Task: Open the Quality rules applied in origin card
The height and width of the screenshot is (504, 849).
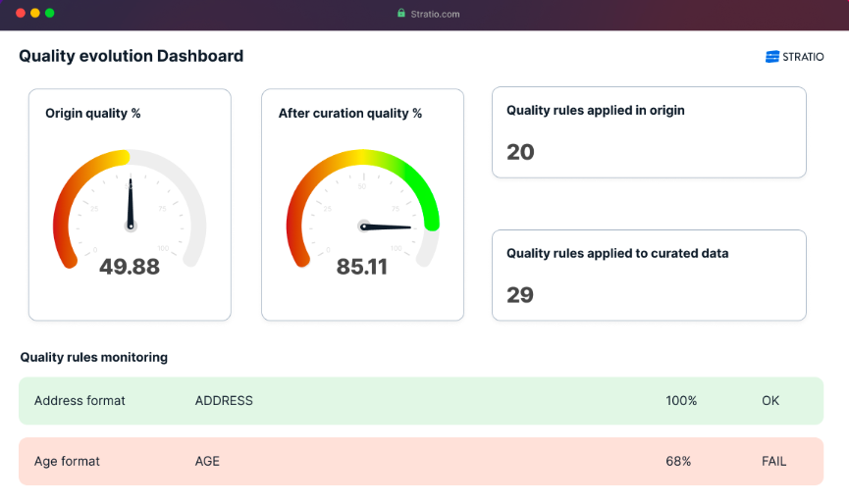Action: 648,132
